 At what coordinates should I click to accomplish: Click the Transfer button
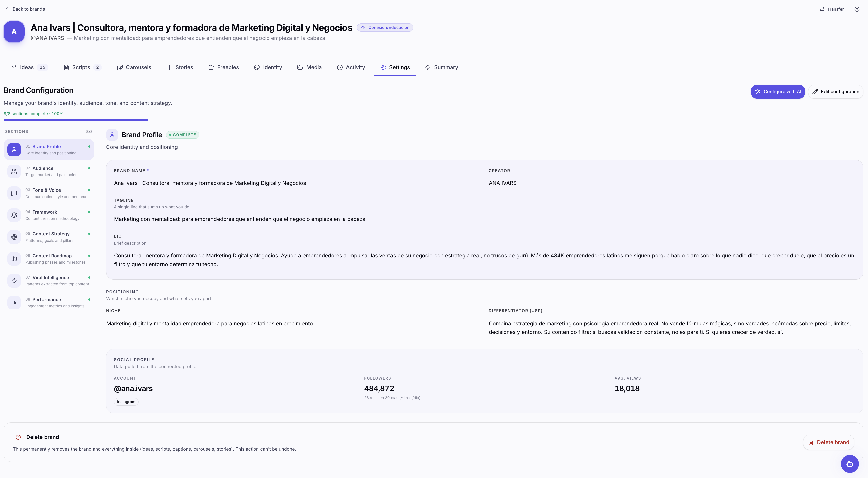tap(832, 9)
